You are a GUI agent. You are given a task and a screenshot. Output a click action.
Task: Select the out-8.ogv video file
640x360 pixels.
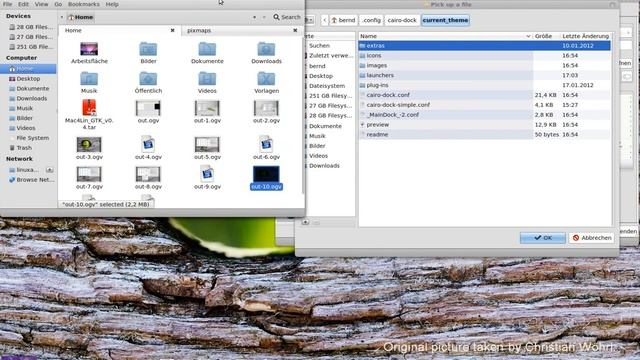click(x=148, y=174)
